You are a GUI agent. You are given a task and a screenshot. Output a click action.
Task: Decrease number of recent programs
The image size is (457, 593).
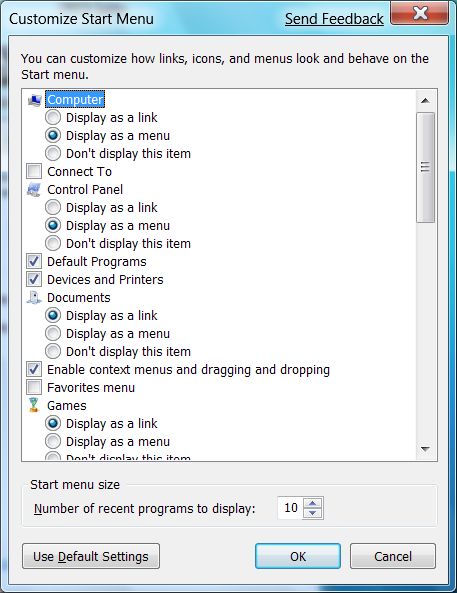[x=312, y=513]
